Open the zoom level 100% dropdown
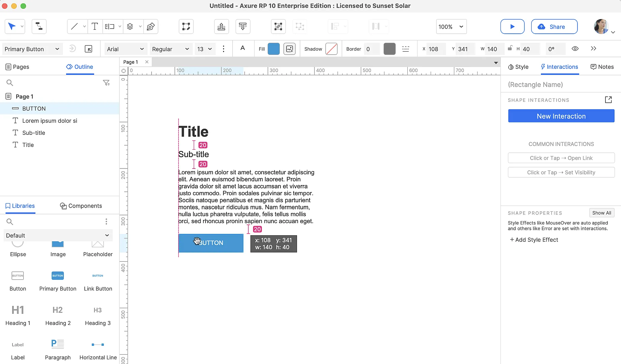The height and width of the screenshot is (364, 621). tap(451, 27)
